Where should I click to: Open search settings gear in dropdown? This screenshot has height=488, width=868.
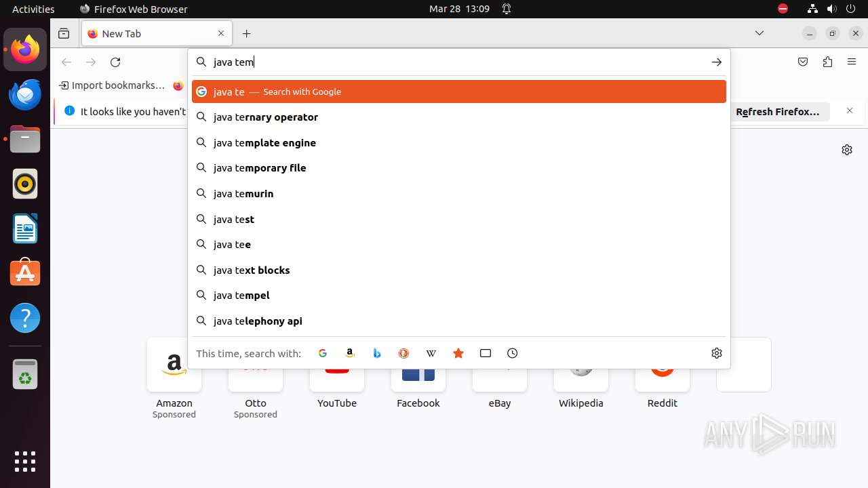717,353
